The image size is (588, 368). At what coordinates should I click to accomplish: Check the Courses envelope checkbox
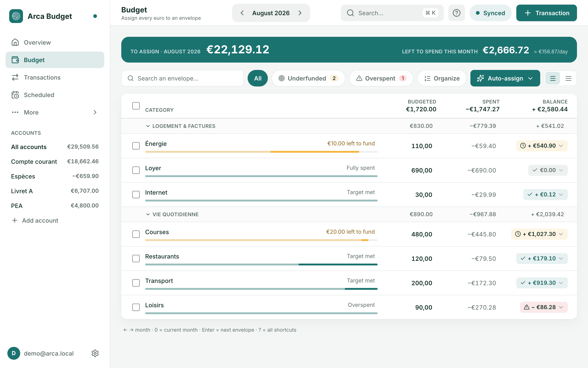coord(136,234)
